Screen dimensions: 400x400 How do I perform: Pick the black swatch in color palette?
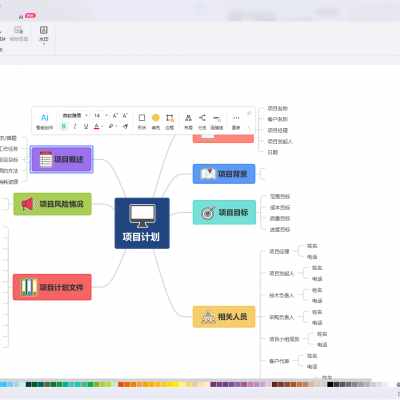(330, 384)
